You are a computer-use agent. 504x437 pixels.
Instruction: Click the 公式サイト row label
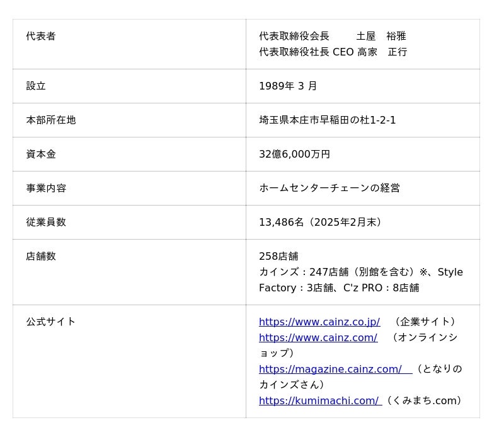[x=51, y=322]
